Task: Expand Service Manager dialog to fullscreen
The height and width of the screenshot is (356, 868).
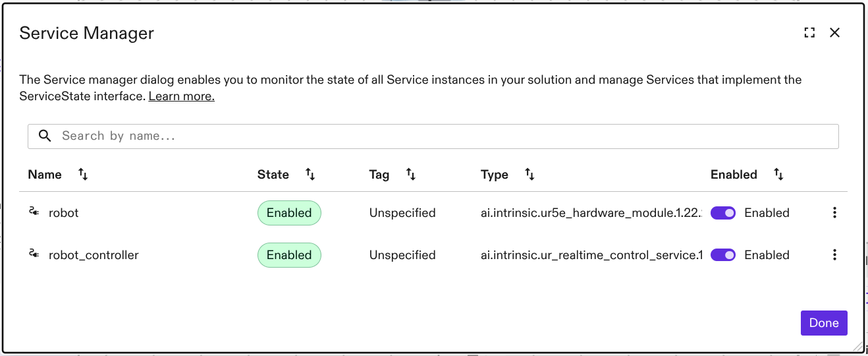Action: (809, 33)
